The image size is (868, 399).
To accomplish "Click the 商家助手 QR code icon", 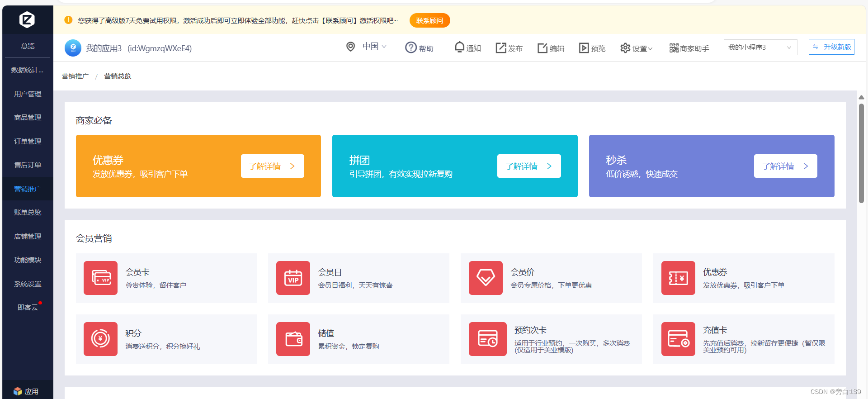I will (674, 48).
